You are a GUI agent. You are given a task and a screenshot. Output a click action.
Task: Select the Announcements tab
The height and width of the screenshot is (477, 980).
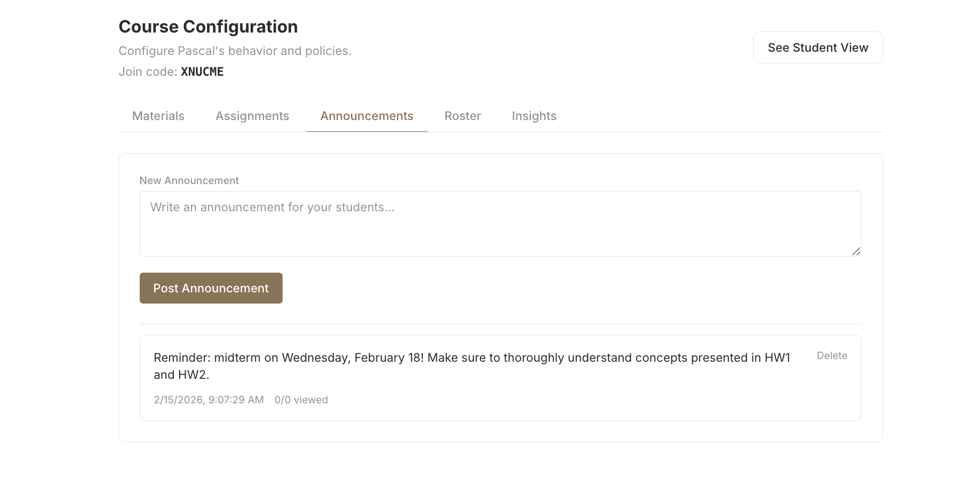tap(367, 116)
